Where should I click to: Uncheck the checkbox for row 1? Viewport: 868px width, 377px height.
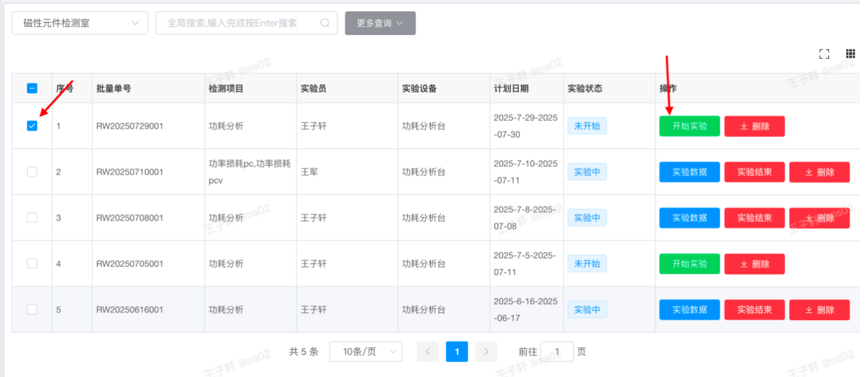(x=32, y=126)
